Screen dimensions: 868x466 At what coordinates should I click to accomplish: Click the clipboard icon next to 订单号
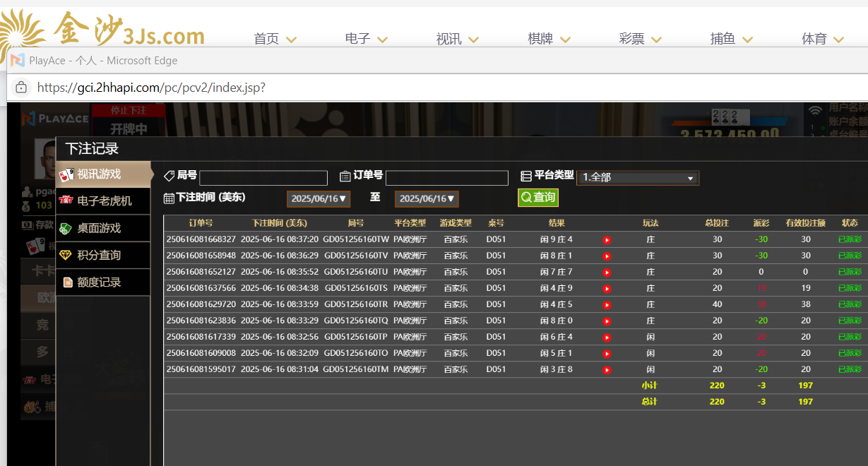(x=345, y=177)
